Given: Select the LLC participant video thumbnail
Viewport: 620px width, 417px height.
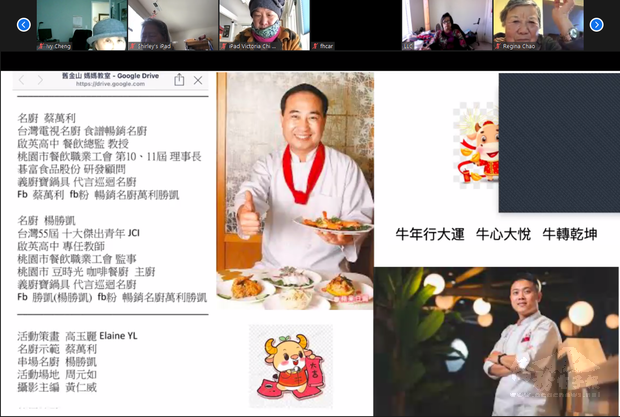Looking at the screenshot, I should tap(447, 25).
